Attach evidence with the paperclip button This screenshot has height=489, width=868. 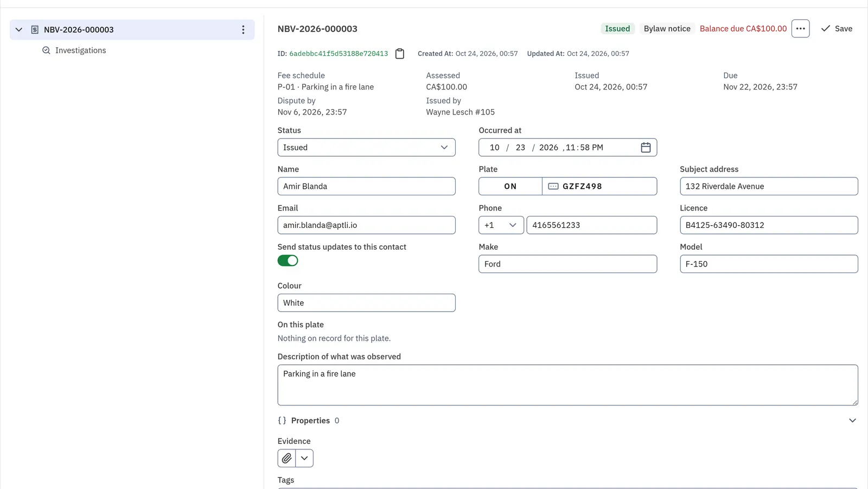(x=287, y=458)
